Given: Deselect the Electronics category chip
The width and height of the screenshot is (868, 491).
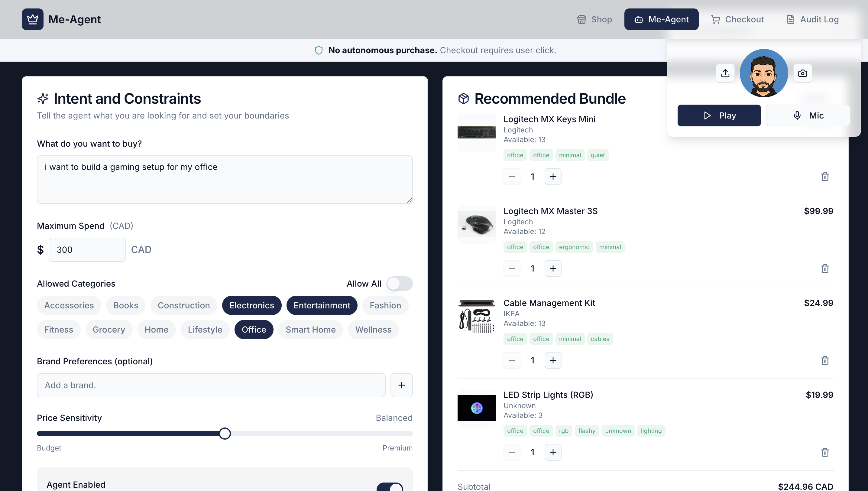Looking at the screenshot, I should (x=251, y=306).
